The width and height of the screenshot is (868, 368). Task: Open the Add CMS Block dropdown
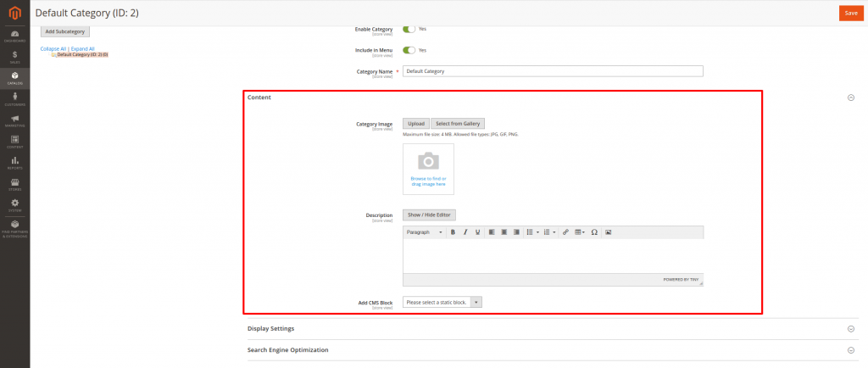[442, 302]
